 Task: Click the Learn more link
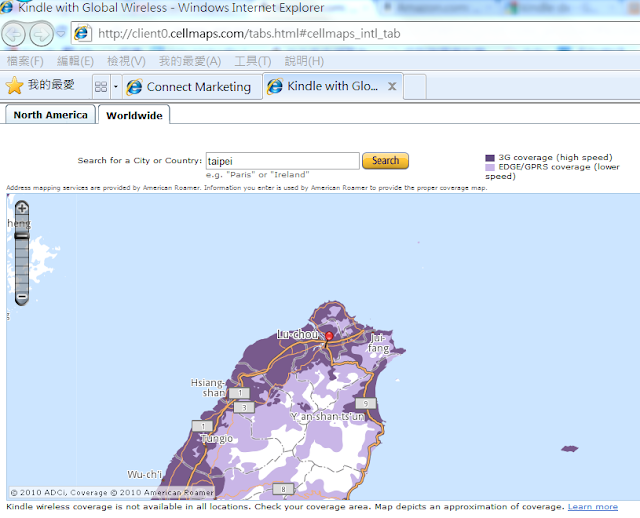593,507
